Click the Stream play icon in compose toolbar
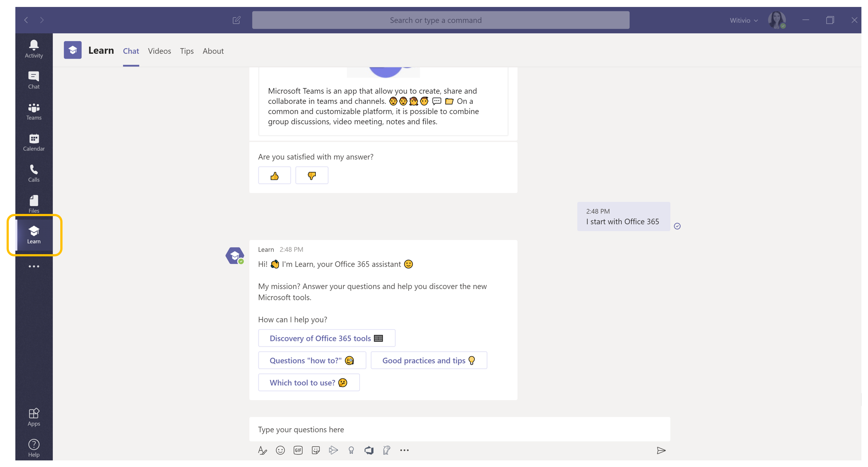 tap(333, 450)
